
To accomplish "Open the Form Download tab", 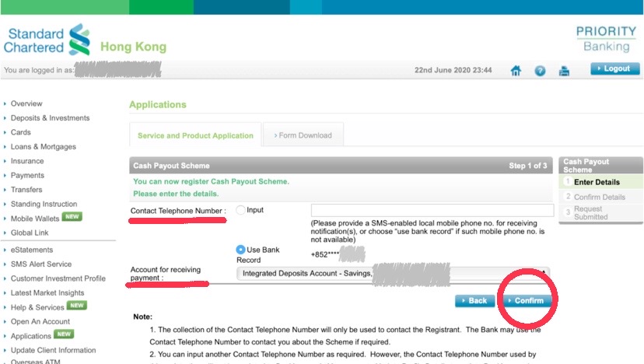I will tap(303, 135).
